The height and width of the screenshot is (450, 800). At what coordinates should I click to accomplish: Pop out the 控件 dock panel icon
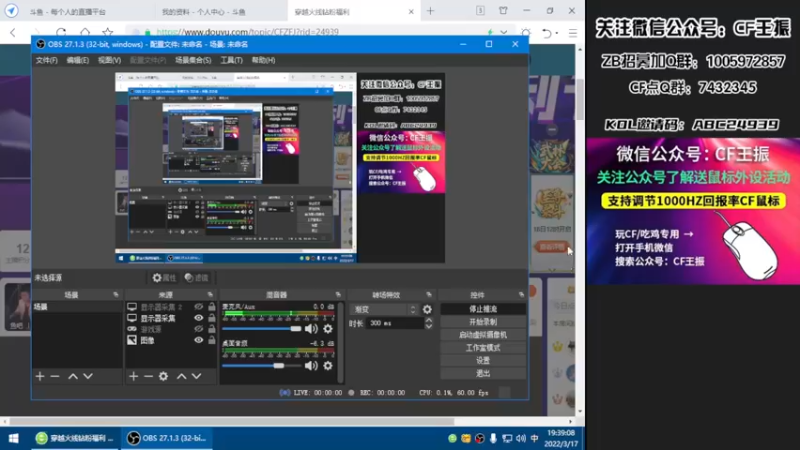coord(521,295)
